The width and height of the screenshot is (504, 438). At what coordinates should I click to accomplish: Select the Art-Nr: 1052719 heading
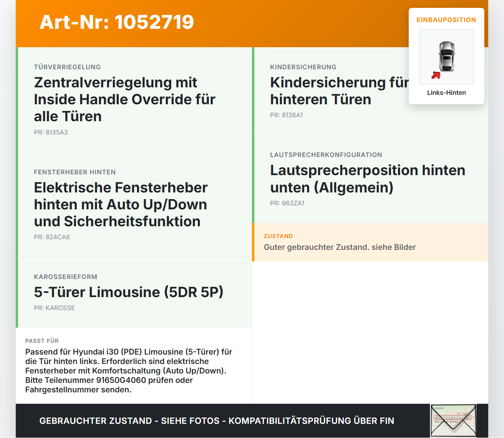(117, 22)
